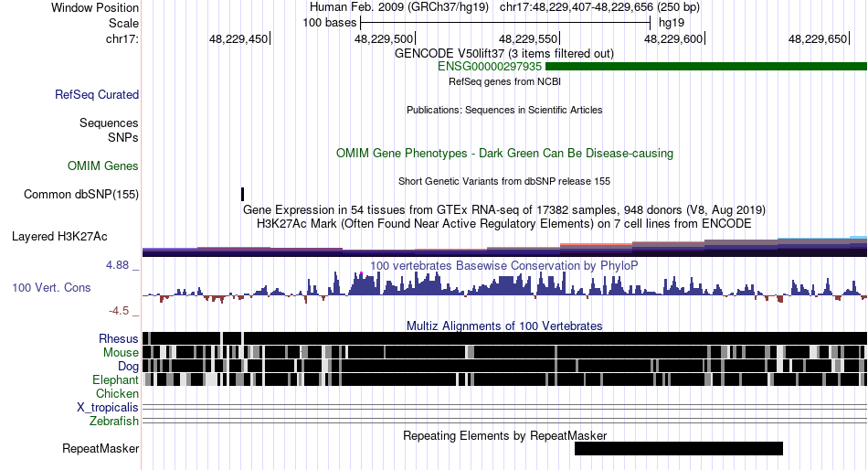Click the dbSNP release 155 track title
This screenshot has height=470, width=868.
tap(504, 181)
